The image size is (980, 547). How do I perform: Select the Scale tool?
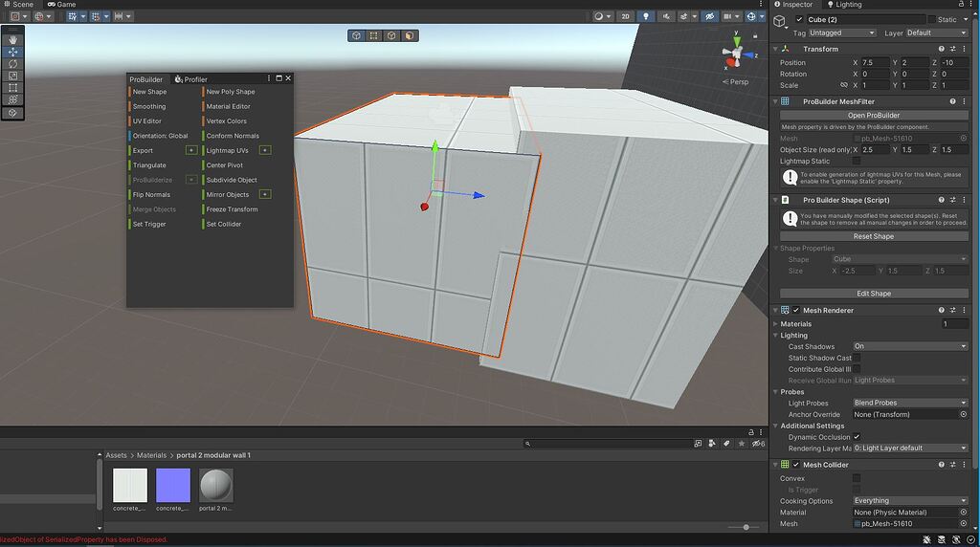(x=12, y=76)
